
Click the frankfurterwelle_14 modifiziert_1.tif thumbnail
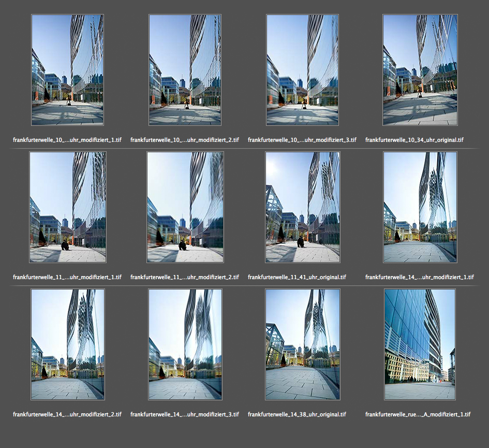[x=420, y=207]
